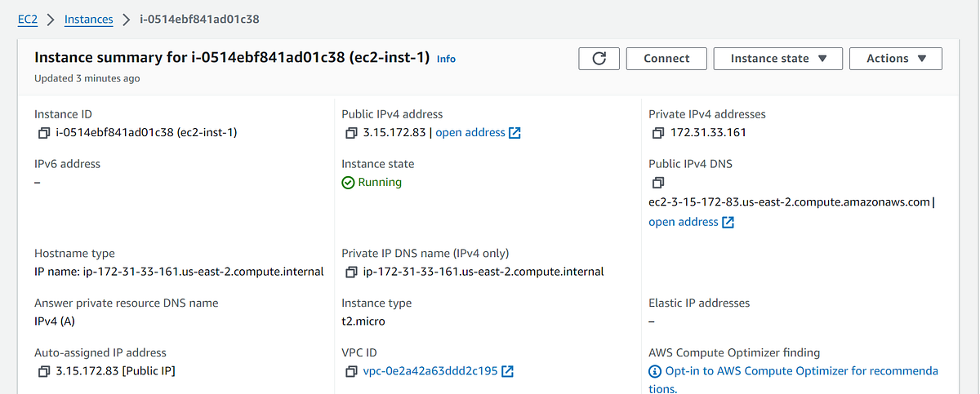Screen dimensions: 980x394
Task: Open the Info link beside instance title
Action: tap(446, 60)
